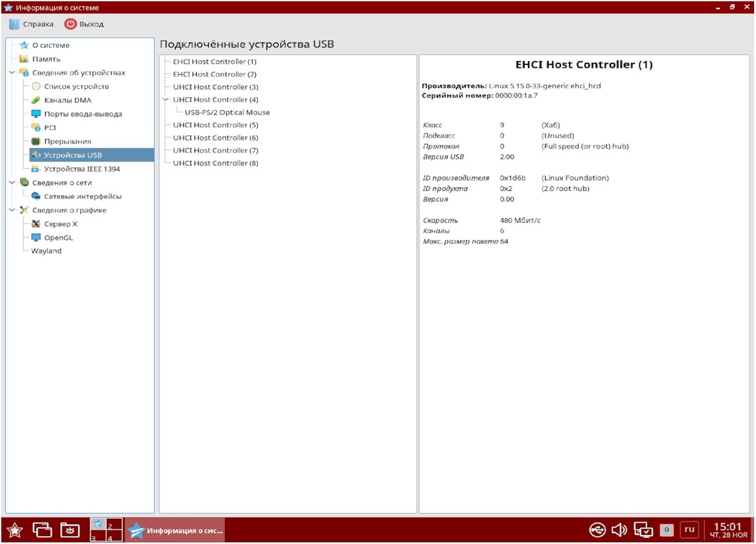Open the Wayland information page
This screenshot has width=756, height=544.
[46, 251]
